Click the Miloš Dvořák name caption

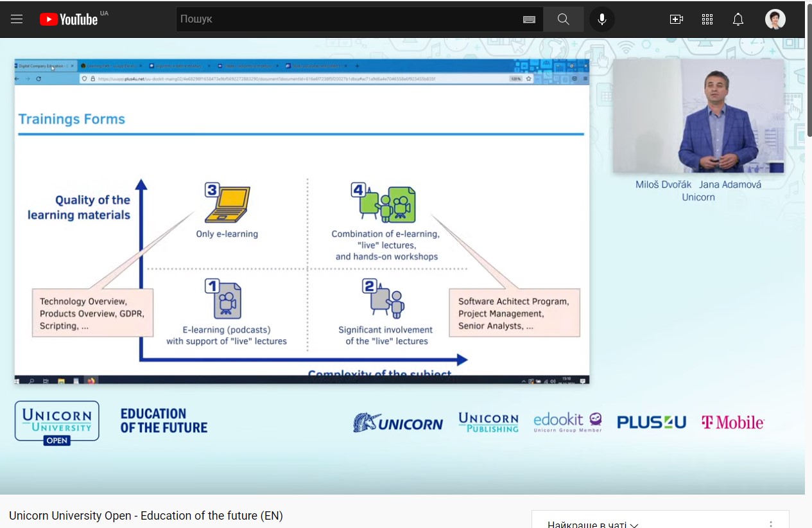[x=664, y=184]
